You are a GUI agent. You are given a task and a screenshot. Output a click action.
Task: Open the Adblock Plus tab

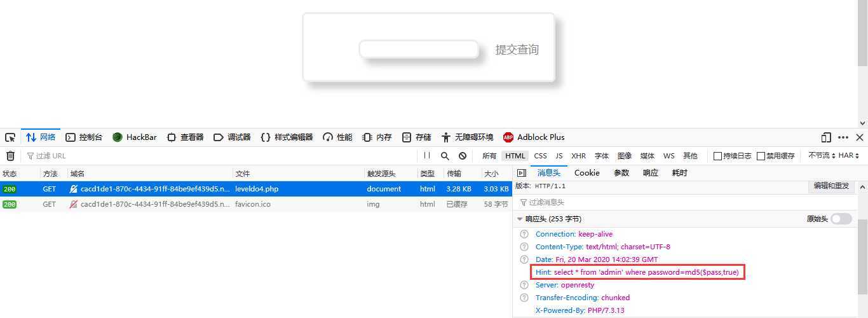click(534, 137)
